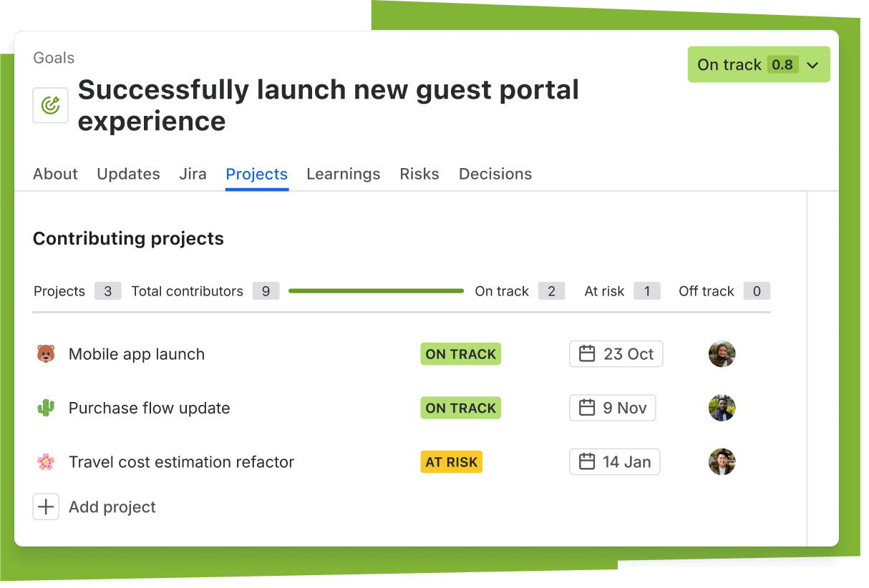Open the Jira tab

(x=193, y=174)
